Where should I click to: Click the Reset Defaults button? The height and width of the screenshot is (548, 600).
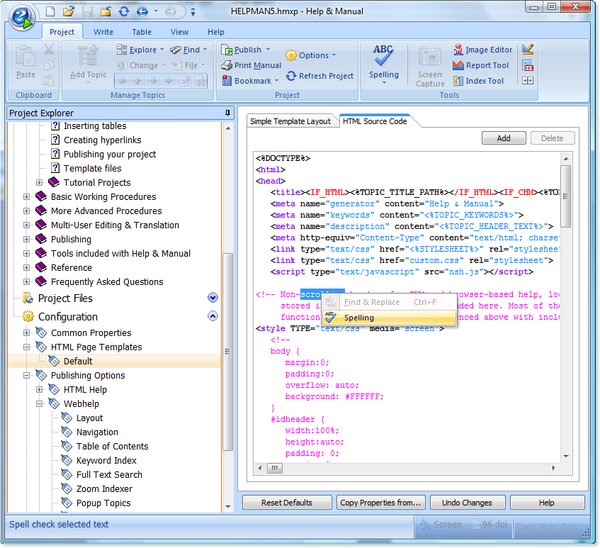(285, 503)
